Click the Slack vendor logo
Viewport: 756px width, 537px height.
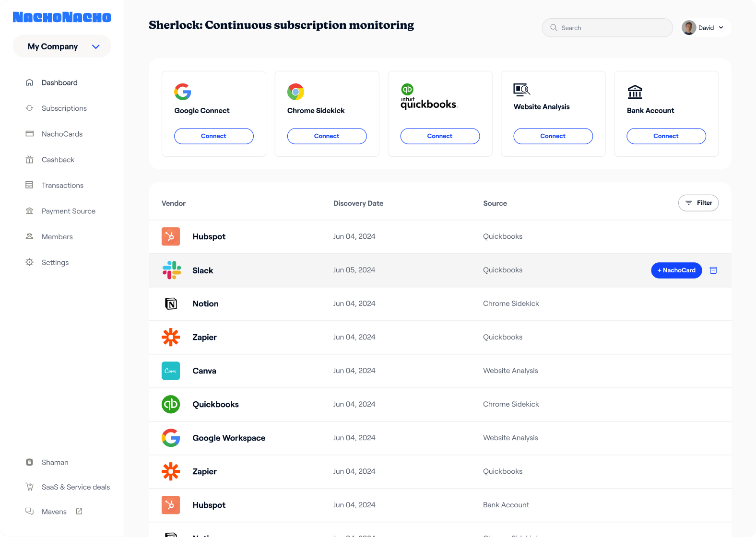[x=171, y=270]
